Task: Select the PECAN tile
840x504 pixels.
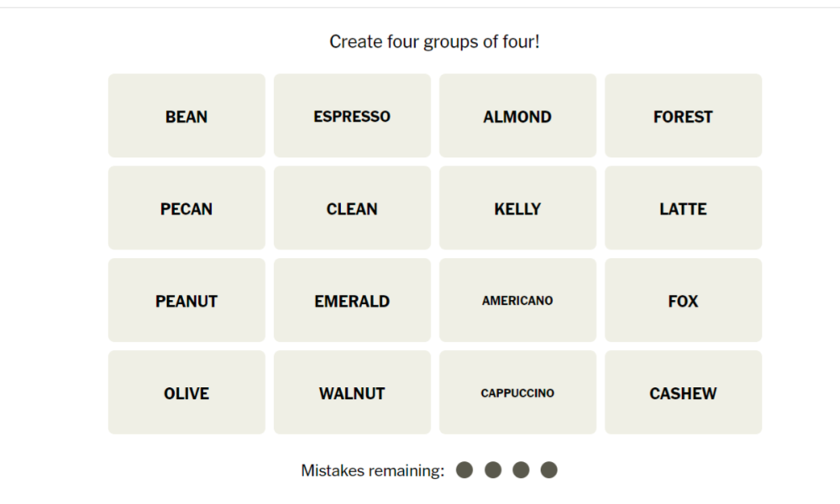Action: click(186, 208)
